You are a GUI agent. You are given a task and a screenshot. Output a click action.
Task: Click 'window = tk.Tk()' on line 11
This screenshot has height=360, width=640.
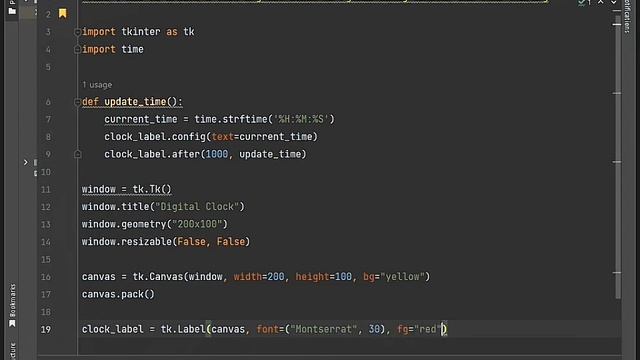point(127,189)
